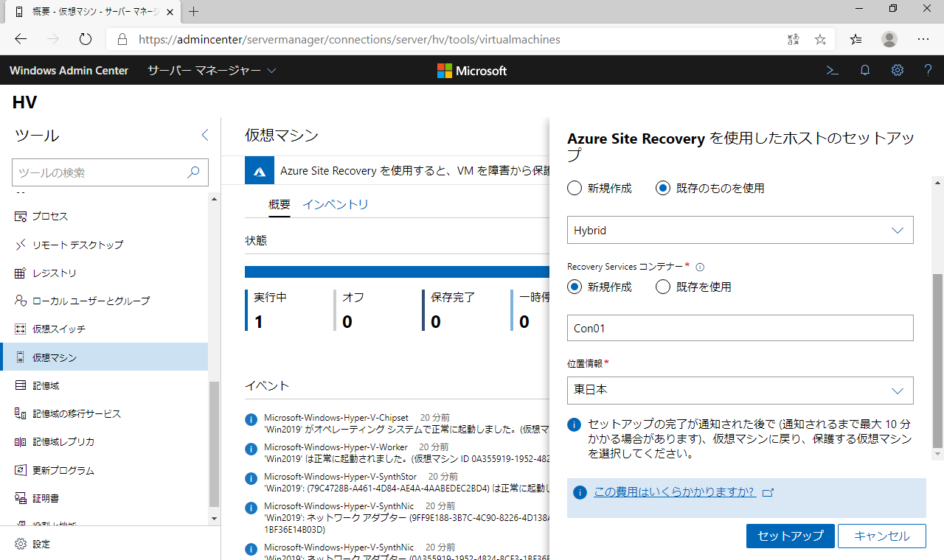Viewport: 944px width, 560px height.
Task: Click 記憶域の移行サービス tool icon
Action: 21,414
